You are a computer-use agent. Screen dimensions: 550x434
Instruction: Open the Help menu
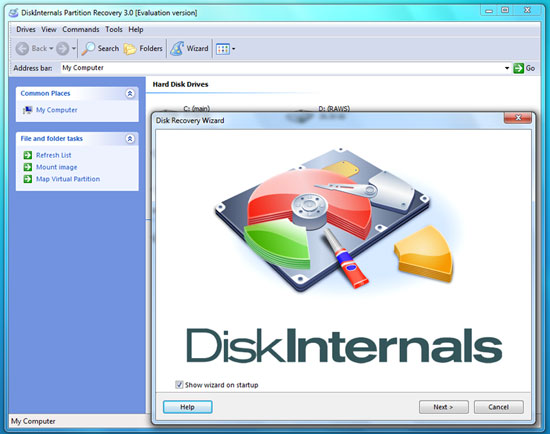136,29
